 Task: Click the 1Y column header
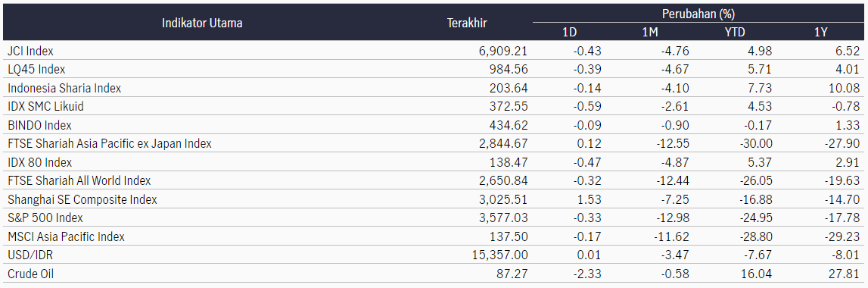820,33
